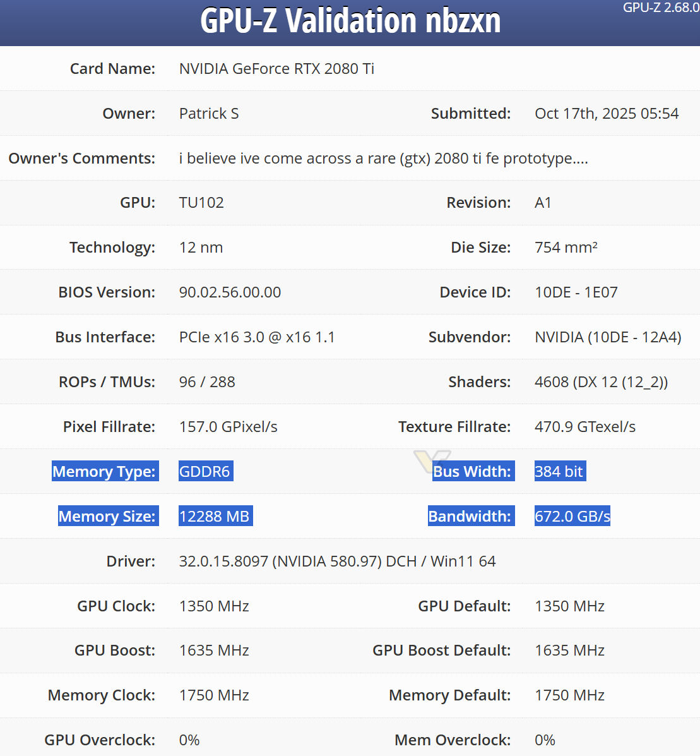Screen dimensions: 700x756
Task: Select the Memory Size value 12288 MB
Action: [215, 516]
